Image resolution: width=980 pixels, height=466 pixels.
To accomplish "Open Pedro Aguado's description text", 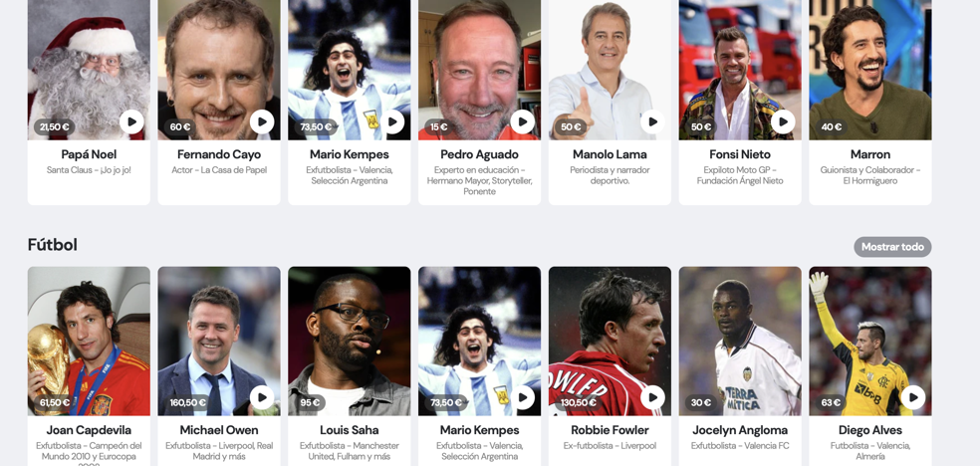I will pyautogui.click(x=479, y=180).
